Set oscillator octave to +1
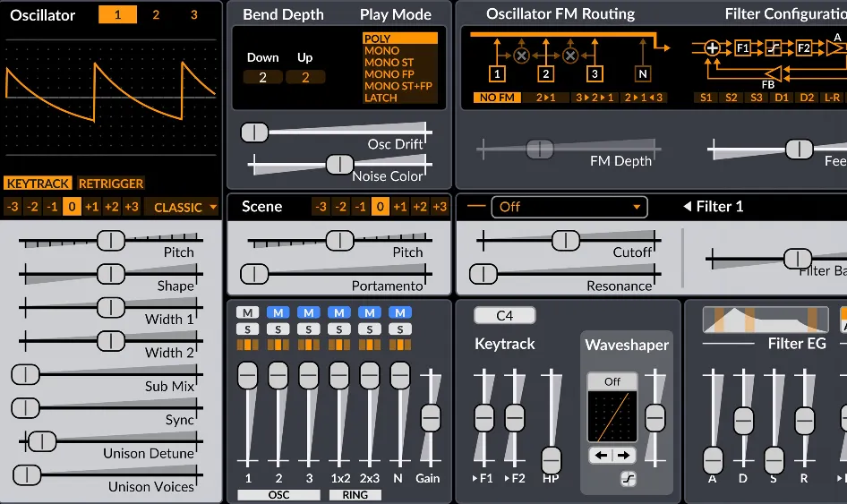 [92, 207]
